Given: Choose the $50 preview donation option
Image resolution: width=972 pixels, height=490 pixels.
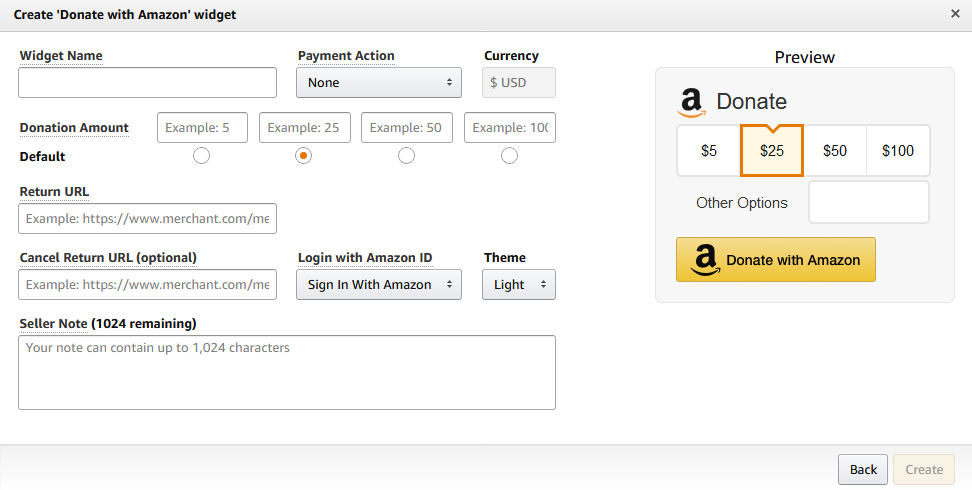Looking at the screenshot, I should pyautogui.click(x=834, y=151).
